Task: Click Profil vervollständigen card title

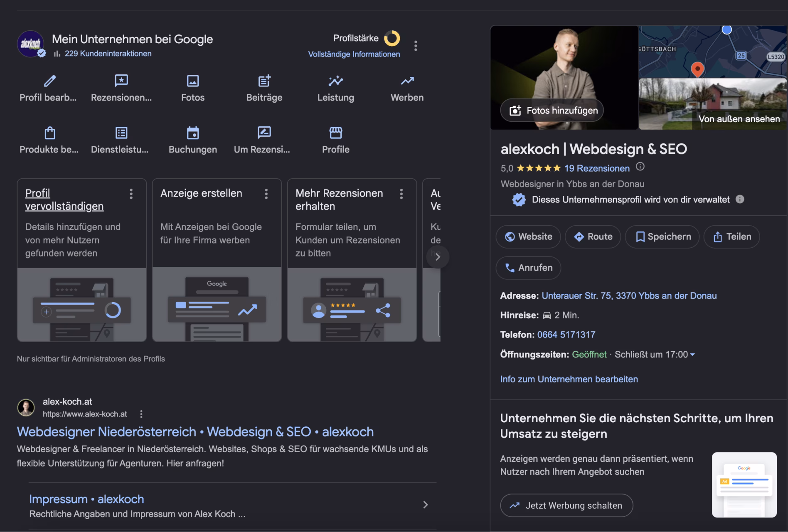Action: point(64,199)
